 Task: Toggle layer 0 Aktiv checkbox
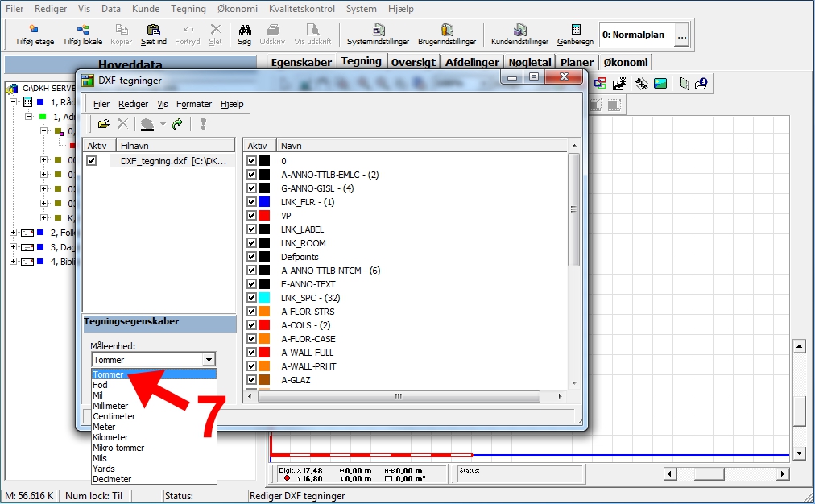click(x=251, y=160)
